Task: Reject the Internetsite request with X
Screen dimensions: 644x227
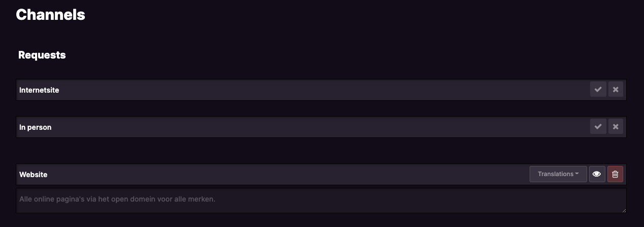Action: tap(616, 90)
